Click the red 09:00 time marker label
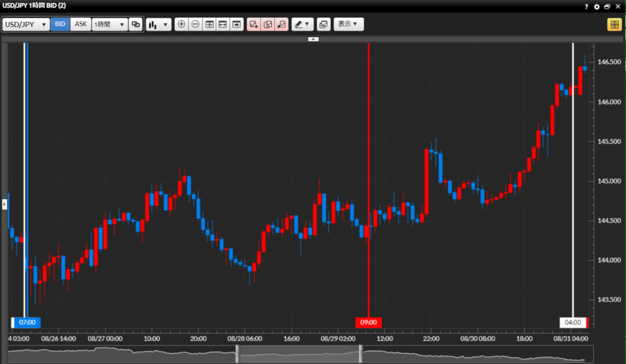 tap(369, 322)
